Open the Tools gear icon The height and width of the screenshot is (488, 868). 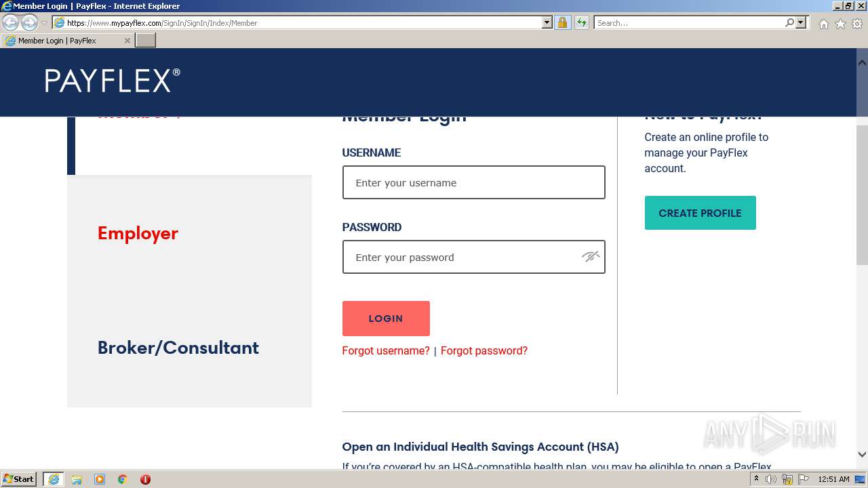[857, 24]
